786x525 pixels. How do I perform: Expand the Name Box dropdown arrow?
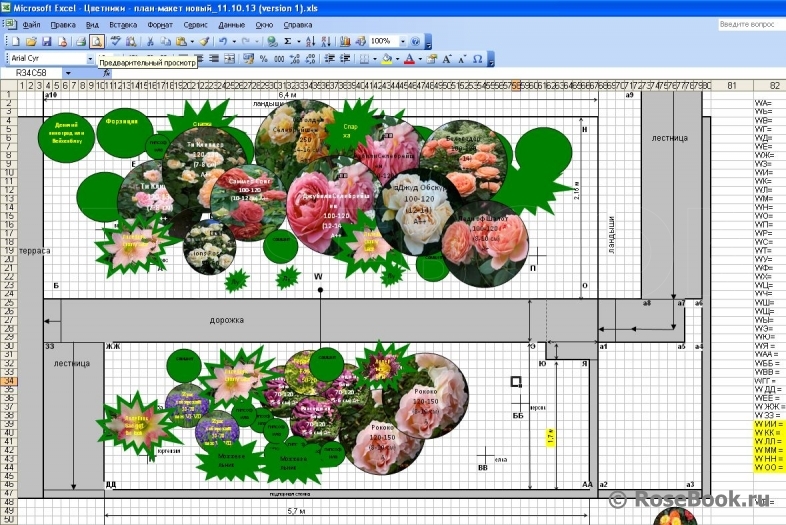(67, 73)
